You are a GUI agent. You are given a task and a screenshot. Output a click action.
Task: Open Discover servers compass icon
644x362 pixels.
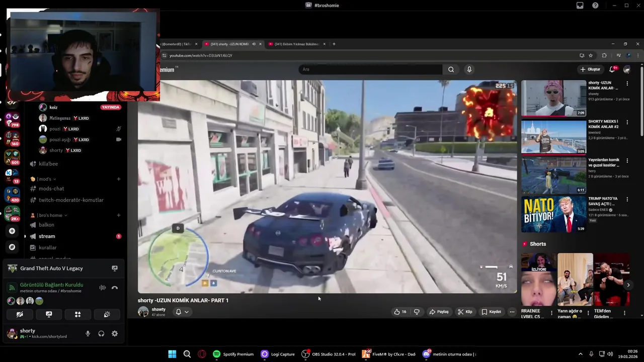12,247
